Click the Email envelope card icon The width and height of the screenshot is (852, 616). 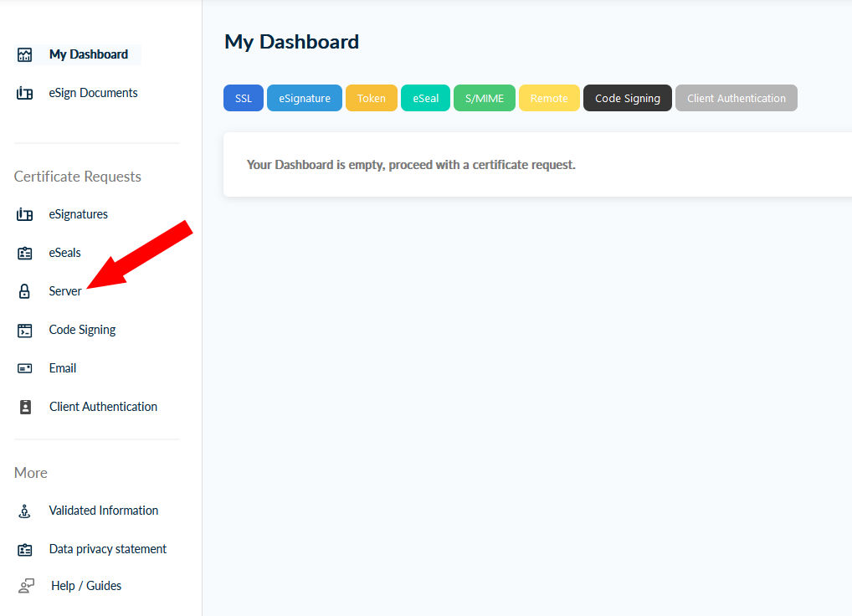pos(24,368)
